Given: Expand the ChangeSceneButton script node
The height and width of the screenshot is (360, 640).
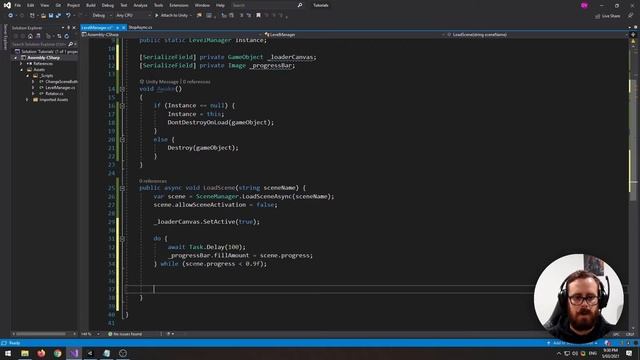Looking at the screenshot, I should (33, 82).
